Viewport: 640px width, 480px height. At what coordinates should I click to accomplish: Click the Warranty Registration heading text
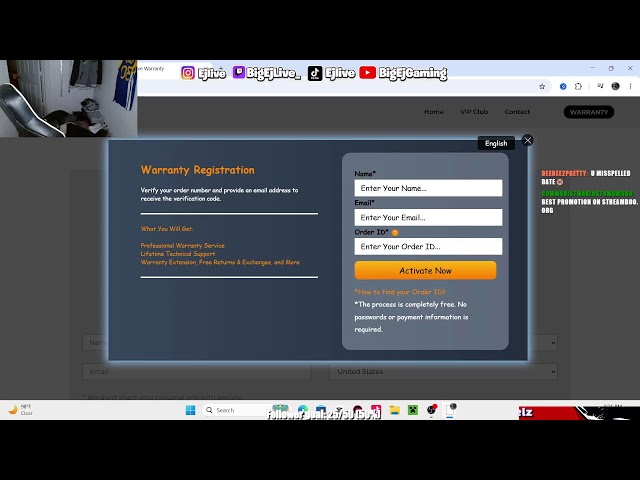(198, 170)
